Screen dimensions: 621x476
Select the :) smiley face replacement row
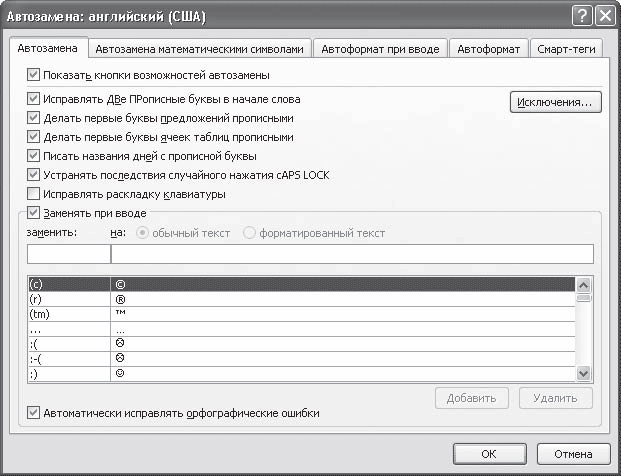tap(302, 374)
